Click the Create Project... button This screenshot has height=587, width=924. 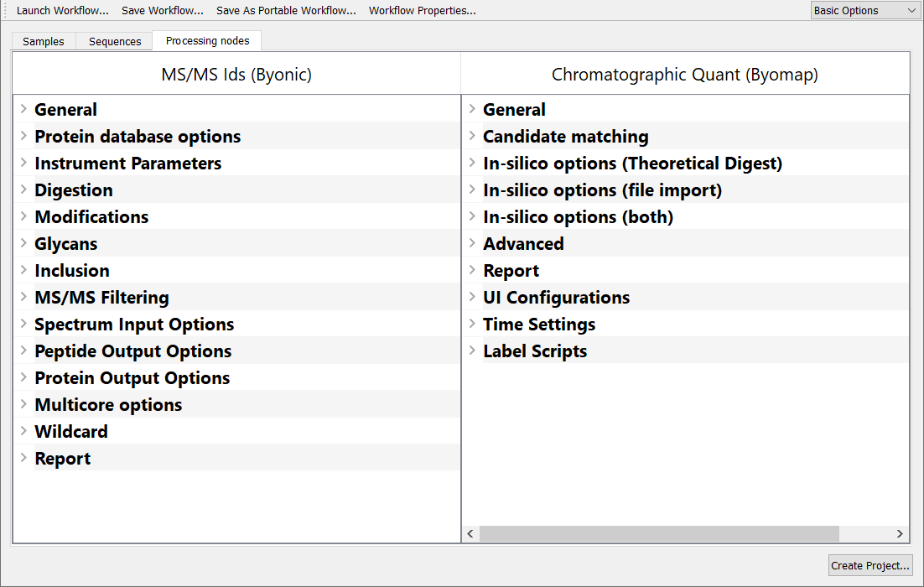(870, 565)
